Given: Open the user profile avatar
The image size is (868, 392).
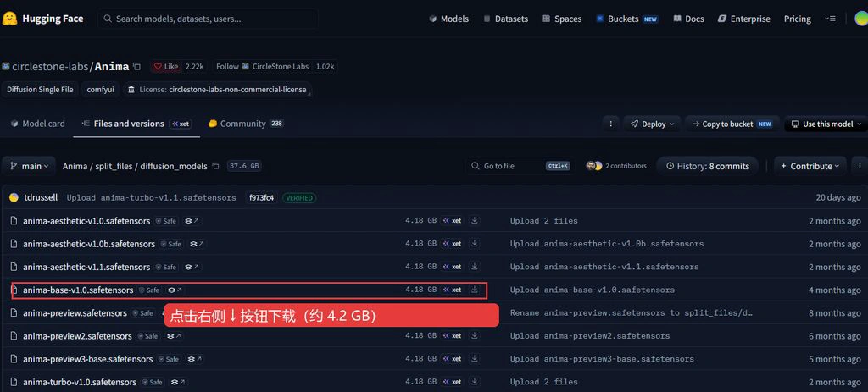Looking at the screenshot, I should pyautogui.click(x=861, y=19).
